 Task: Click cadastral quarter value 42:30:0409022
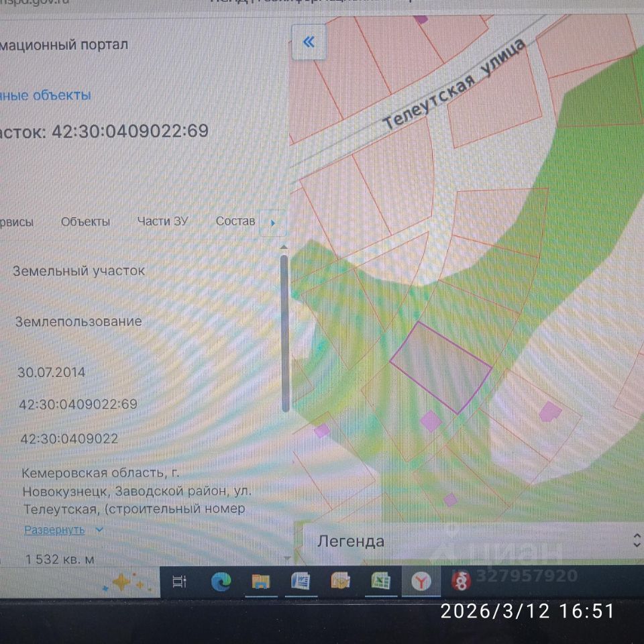[69, 439]
